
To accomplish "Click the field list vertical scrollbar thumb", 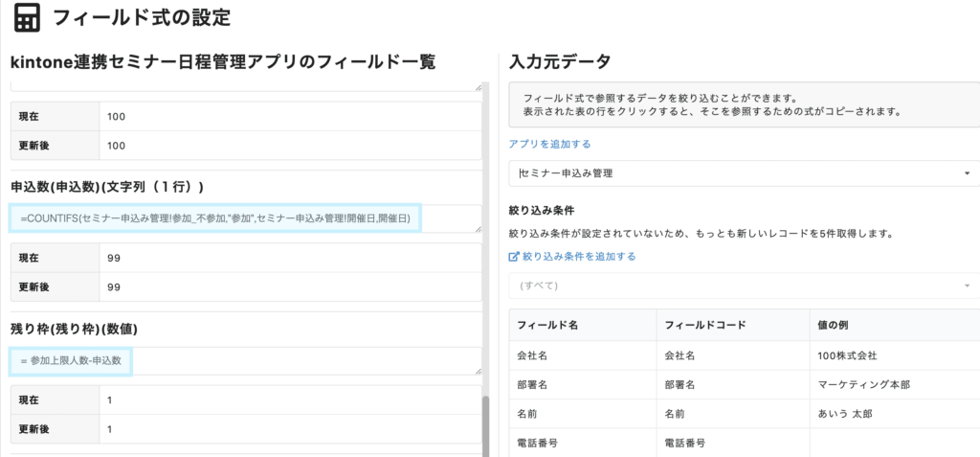I will pyautogui.click(x=485, y=425).
